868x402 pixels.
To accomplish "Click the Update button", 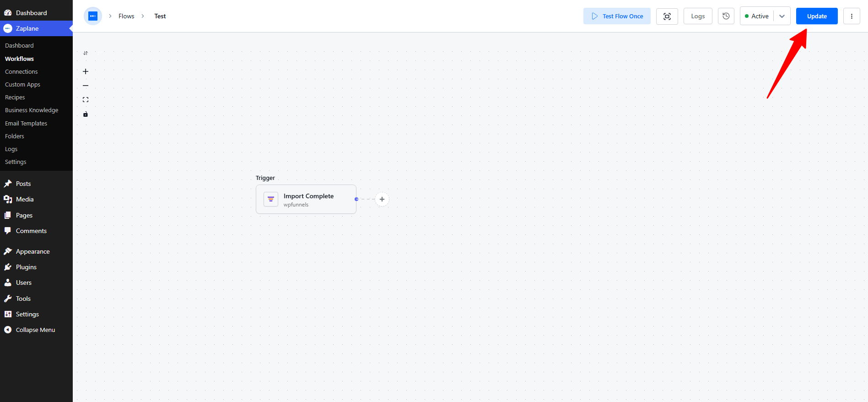I will click(817, 16).
